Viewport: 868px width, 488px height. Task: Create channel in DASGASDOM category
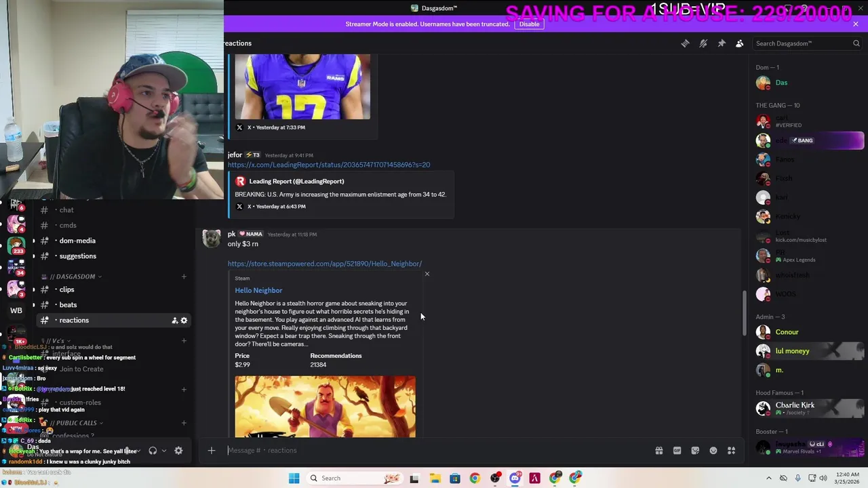tap(184, 277)
